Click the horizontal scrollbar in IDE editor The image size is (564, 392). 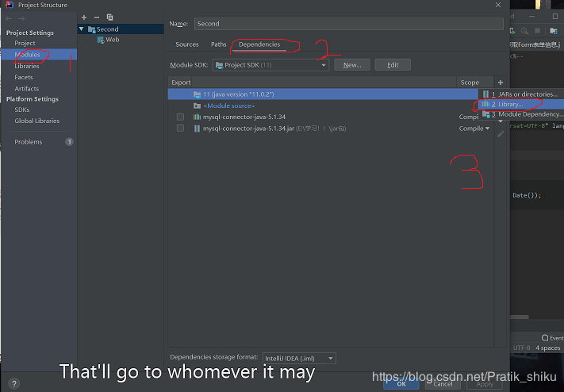point(520,317)
